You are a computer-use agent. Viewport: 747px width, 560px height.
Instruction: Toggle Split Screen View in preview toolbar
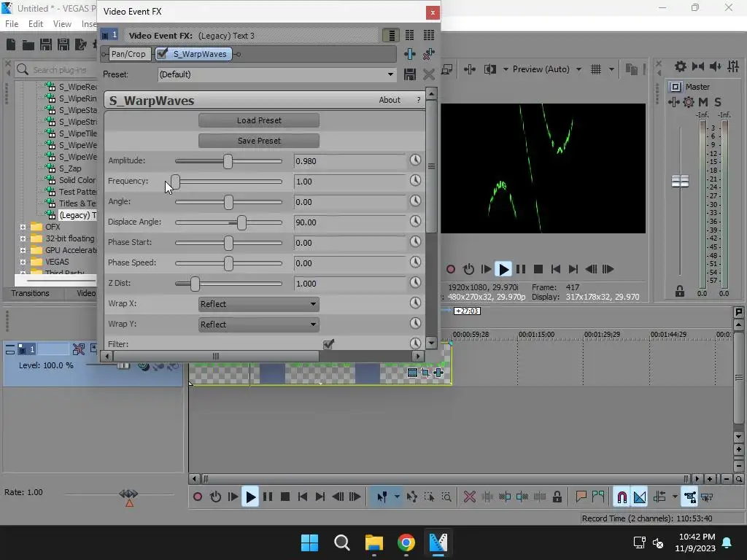coord(489,69)
